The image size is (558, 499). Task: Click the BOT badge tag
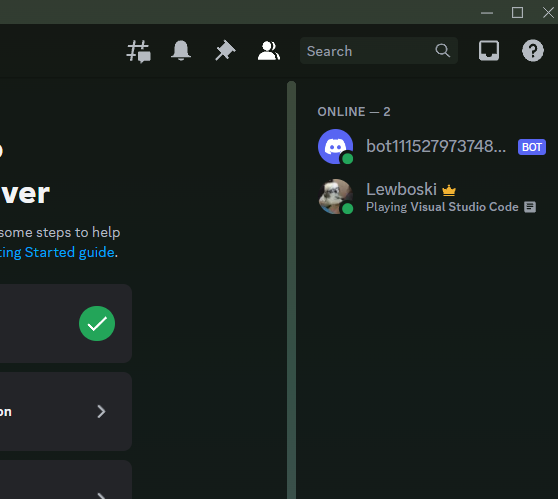pos(532,147)
